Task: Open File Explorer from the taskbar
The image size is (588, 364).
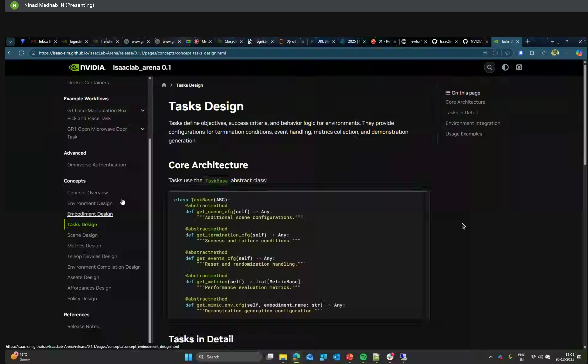Action: (283, 357)
